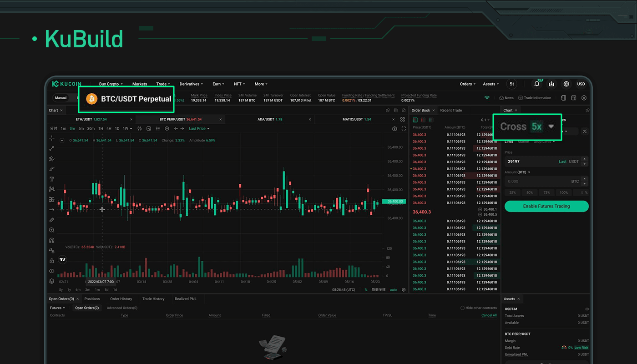Select the ruler measure tool
The height and width of the screenshot is (364, 637).
click(52, 220)
